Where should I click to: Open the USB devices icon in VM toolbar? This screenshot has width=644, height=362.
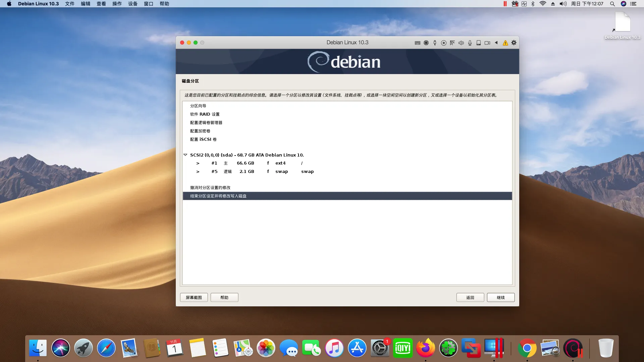[x=435, y=43]
